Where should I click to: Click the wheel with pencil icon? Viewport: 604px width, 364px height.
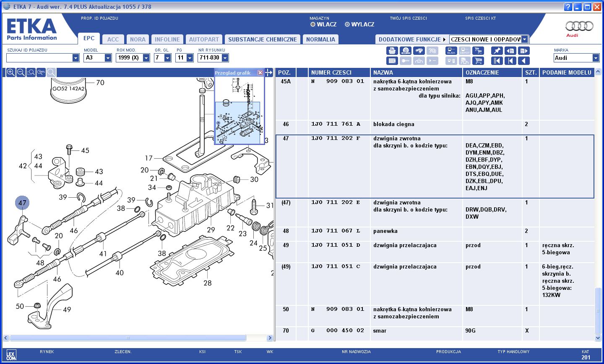(405, 51)
